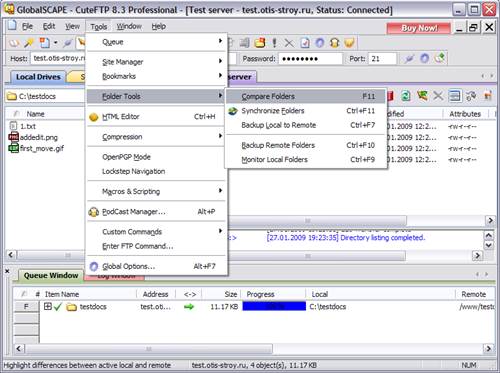Select Backup Remote Folders
Image resolution: width=500 pixels, height=373 pixels.
click(306, 145)
